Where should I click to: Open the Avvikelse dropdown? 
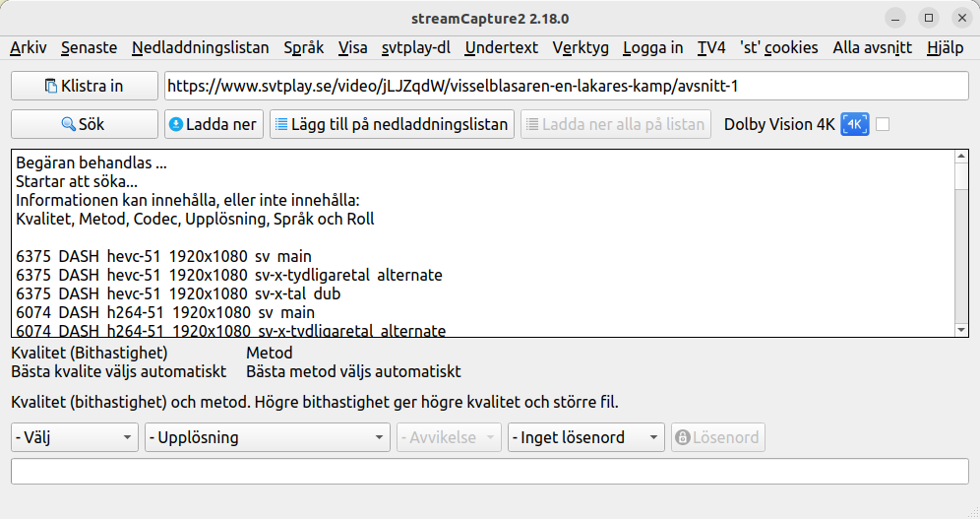click(x=449, y=437)
